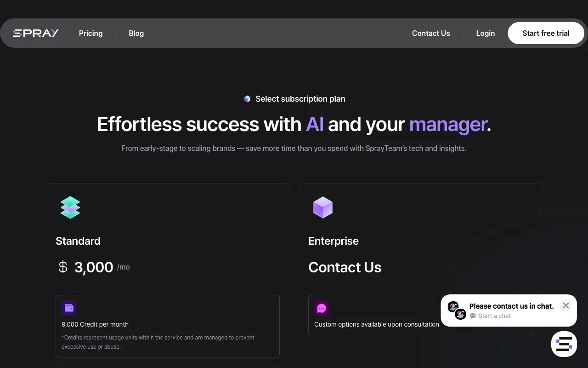
Task: Click the pink chat bubble icon in Enterprise card
Action: coord(322,308)
